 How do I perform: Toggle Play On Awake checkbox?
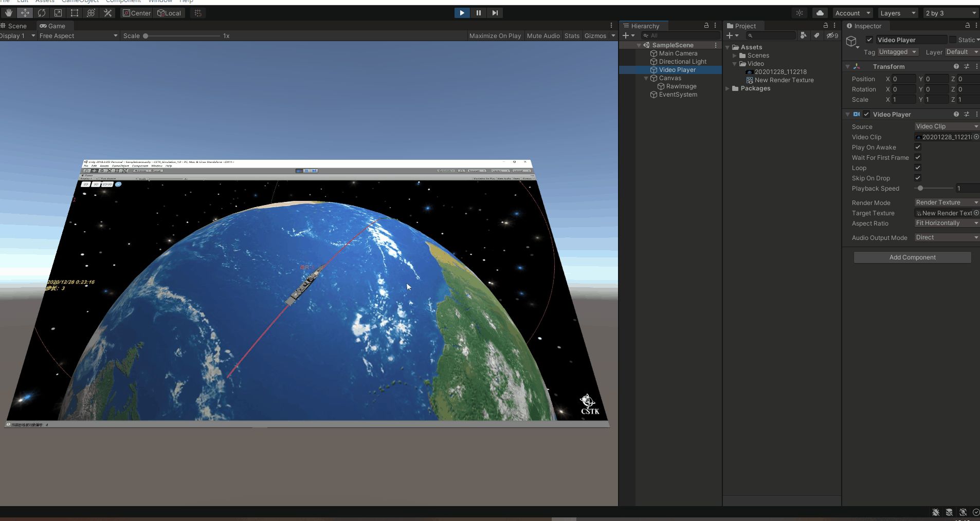coord(918,147)
